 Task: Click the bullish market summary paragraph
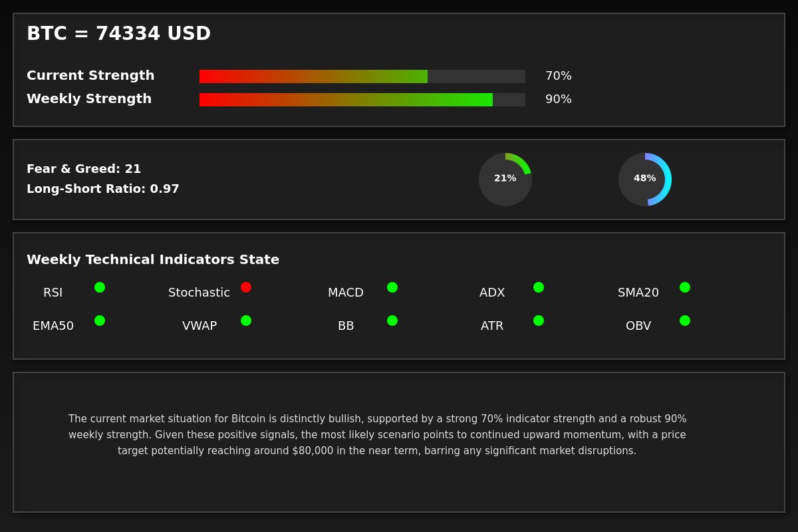tap(377, 435)
